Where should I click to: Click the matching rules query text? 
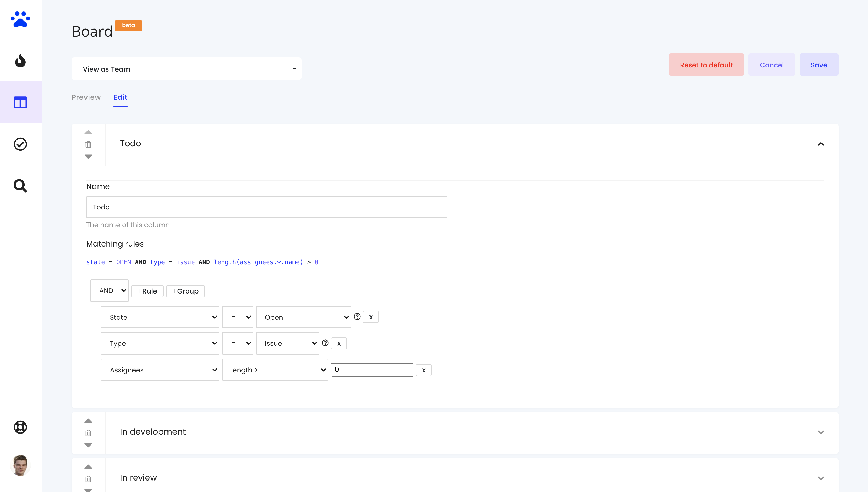coord(202,262)
